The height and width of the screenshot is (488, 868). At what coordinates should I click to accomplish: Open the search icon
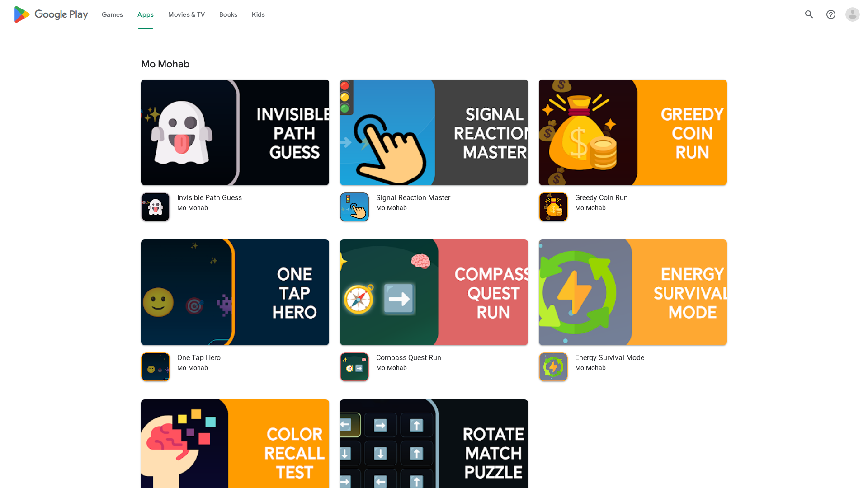coord(809,14)
